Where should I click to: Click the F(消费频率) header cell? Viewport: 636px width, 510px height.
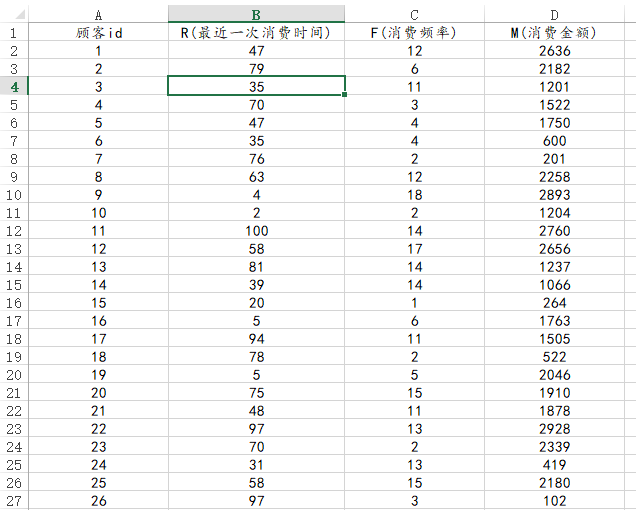[x=414, y=32]
